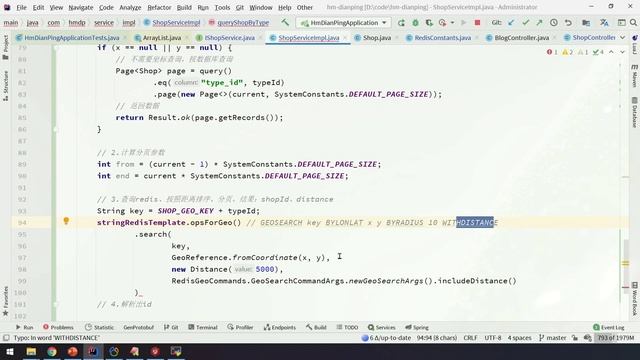The height and width of the screenshot is (360, 640).
Task: Open the Statistic tool window
Action: (x=99, y=327)
